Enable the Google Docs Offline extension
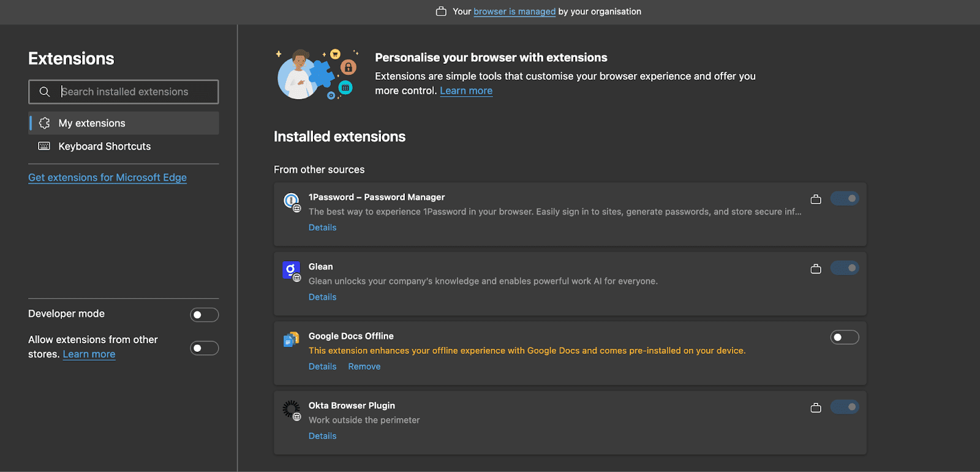This screenshot has height=472, width=980. (x=844, y=337)
